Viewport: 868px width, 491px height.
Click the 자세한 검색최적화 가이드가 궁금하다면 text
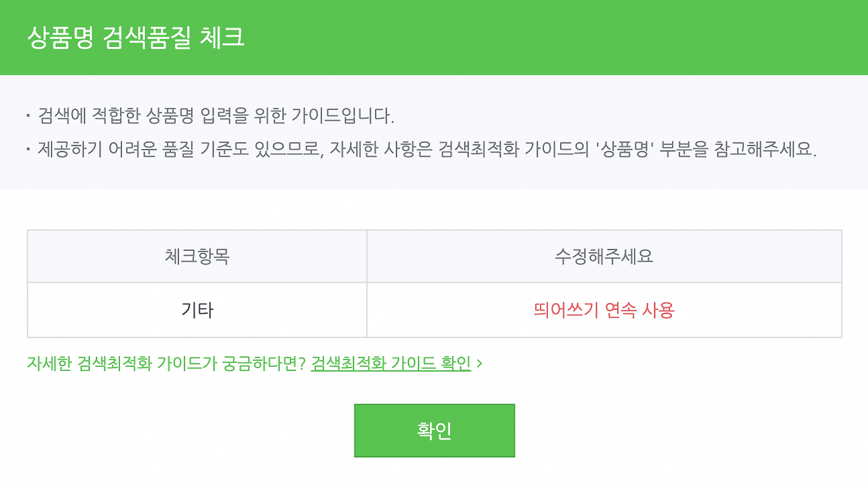coord(167,364)
